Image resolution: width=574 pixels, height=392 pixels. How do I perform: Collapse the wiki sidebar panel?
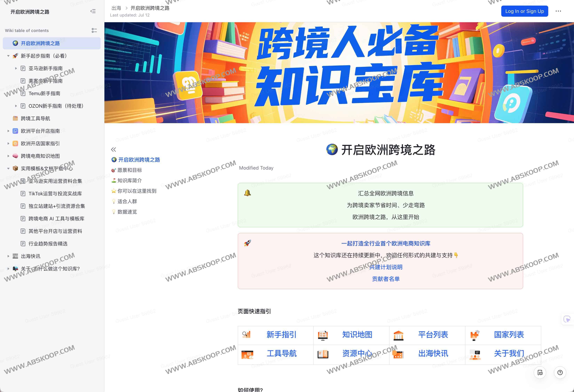click(x=93, y=11)
